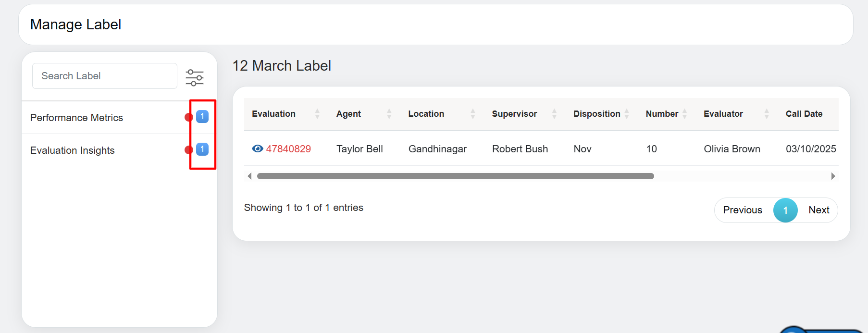
Task: Sort by Supervisor column arrows
Action: (554, 114)
